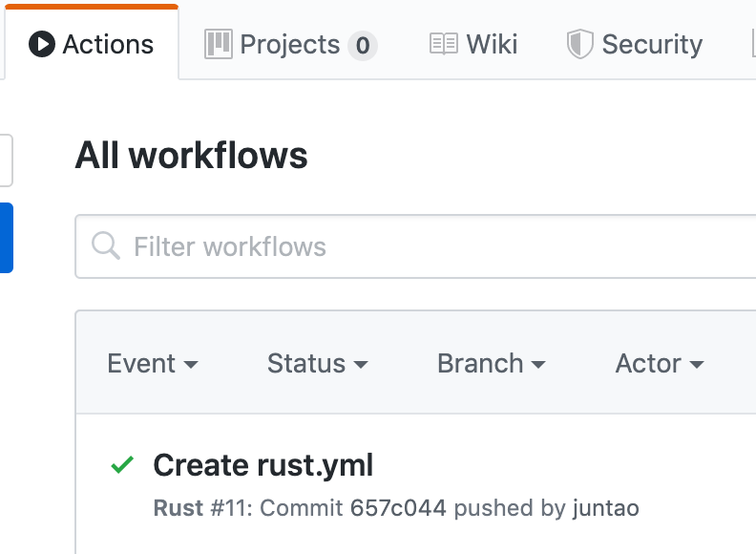756x554 pixels.
Task: Open juntao's user profile link
Action: [606, 508]
